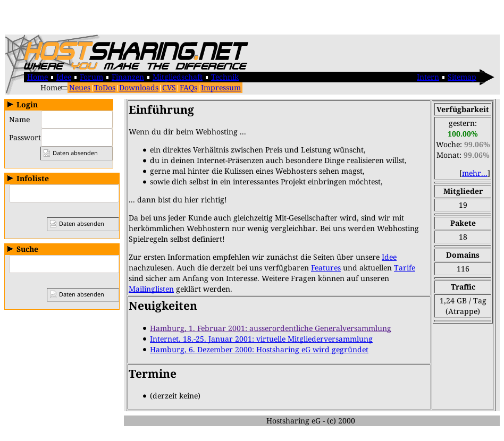Image resolution: width=504 pixels, height=441 pixels.
Task: Go to the Forum section
Action: click(91, 77)
